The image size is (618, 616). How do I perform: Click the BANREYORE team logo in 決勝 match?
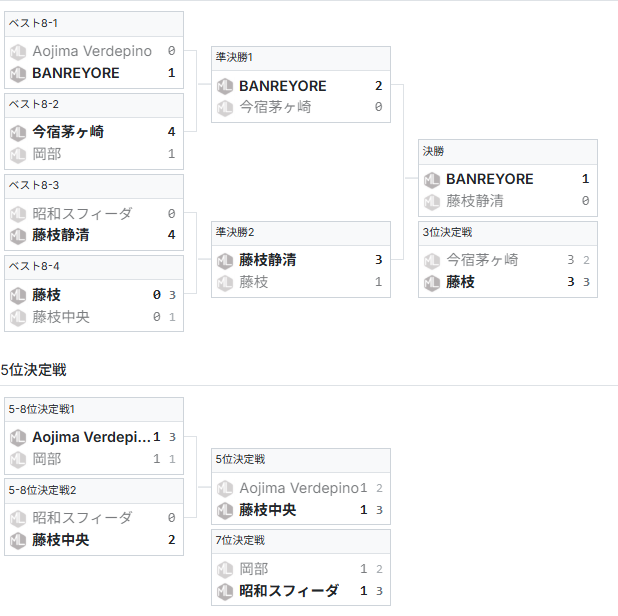coord(432,179)
